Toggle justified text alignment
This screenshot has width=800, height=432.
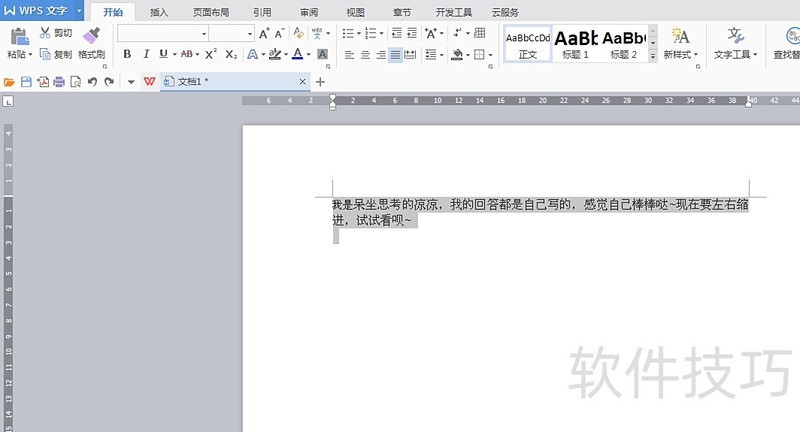pyautogui.click(x=396, y=54)
